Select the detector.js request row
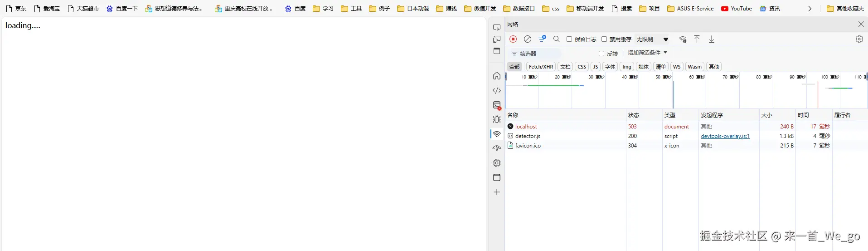The height and width of the screenshot is (251, 868). click(686, 136)
